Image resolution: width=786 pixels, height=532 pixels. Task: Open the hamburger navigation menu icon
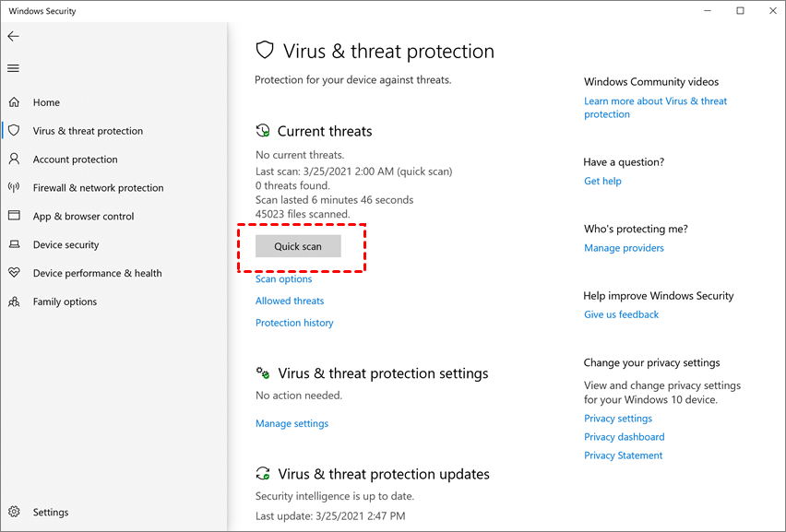14,68
